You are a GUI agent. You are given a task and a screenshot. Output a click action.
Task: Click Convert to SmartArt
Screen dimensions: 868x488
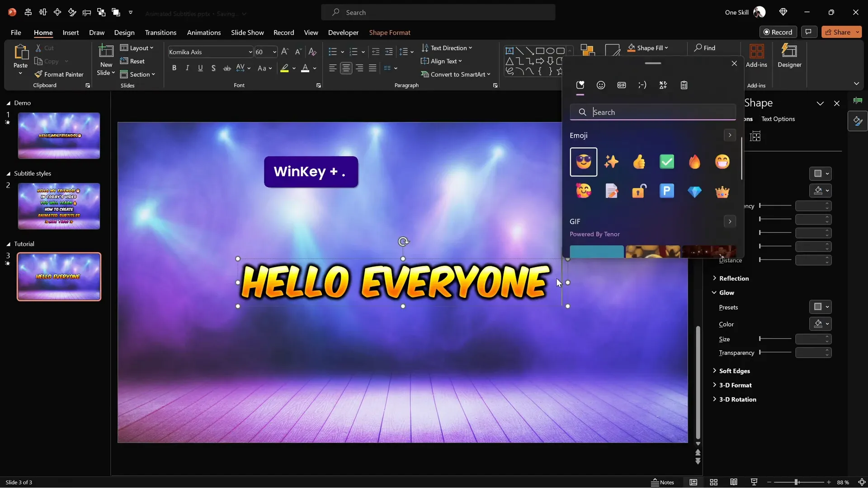pos(456,74)
